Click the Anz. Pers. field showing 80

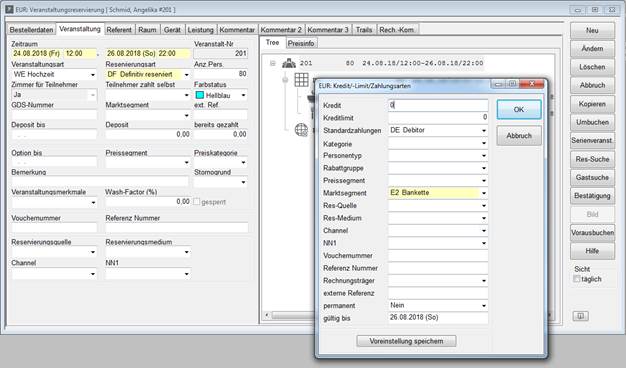coord(220,74)
